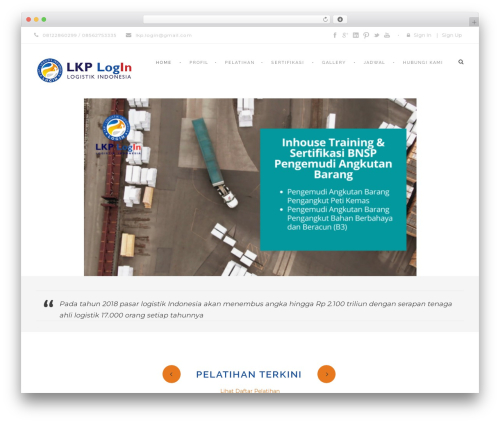Screen dimensions: 500x423
Task: Click the red close window button
Action: 29,20
